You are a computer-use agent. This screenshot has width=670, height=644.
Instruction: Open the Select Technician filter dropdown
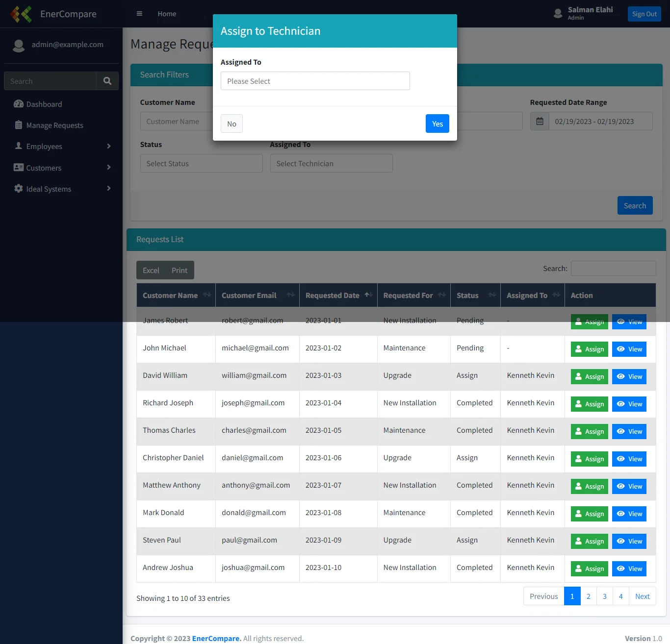coord(331,163)
